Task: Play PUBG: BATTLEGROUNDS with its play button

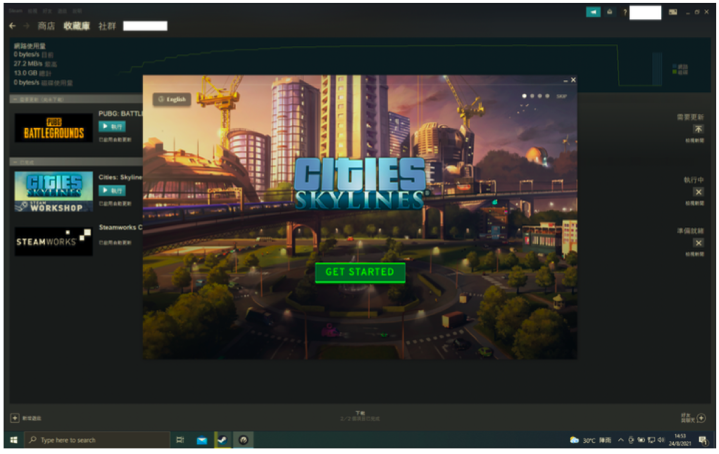Action: [x=112, y=127]
